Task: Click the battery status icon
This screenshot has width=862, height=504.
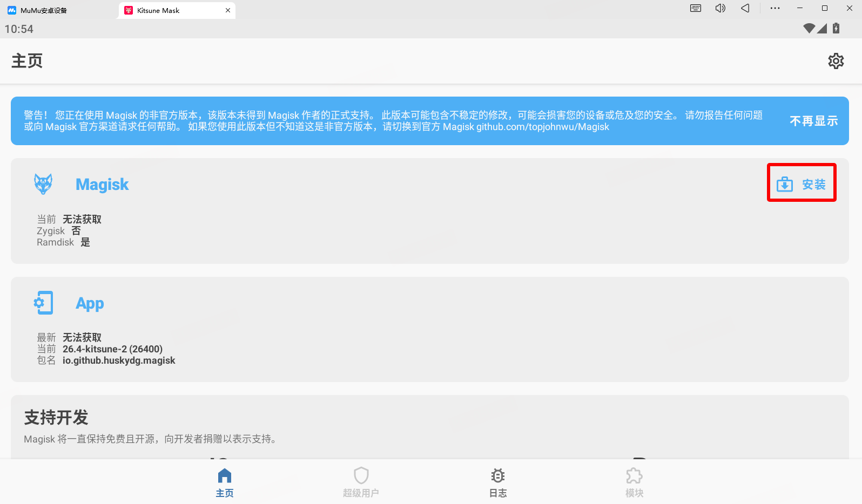Action: click(836, 29)
